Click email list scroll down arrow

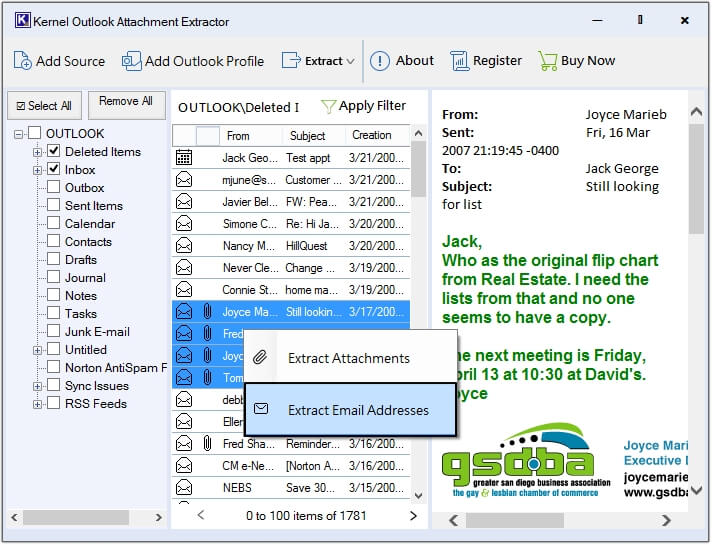pos(419,496)
